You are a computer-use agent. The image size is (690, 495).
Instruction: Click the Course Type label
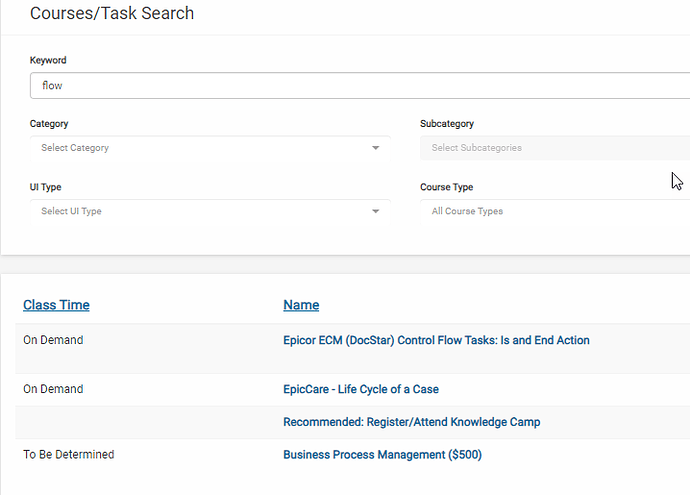tap(446, 187)
